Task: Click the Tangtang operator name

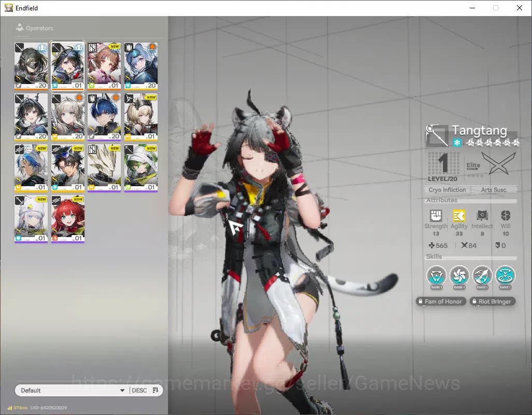Action: (x=480, y=130)
